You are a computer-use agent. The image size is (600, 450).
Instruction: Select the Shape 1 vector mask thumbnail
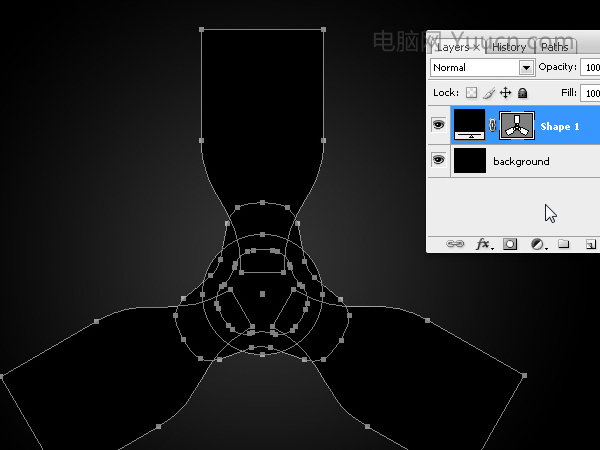(x=517, y=126)
